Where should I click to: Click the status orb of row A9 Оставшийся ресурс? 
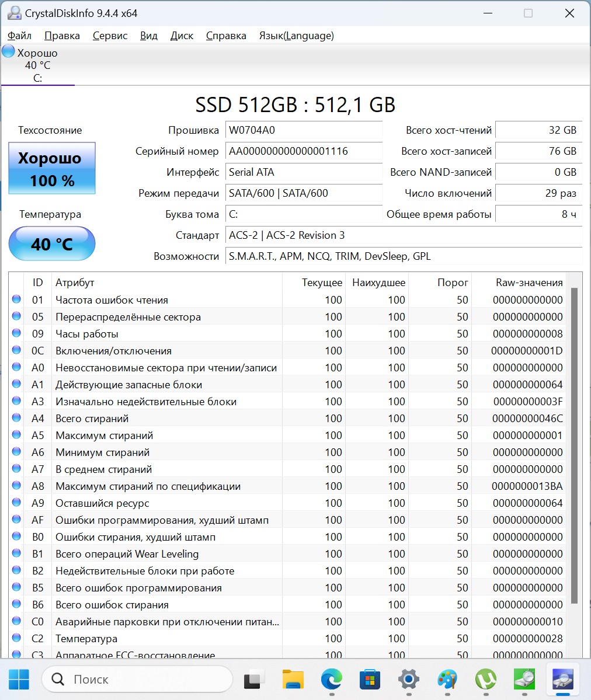tap(16, 502)
